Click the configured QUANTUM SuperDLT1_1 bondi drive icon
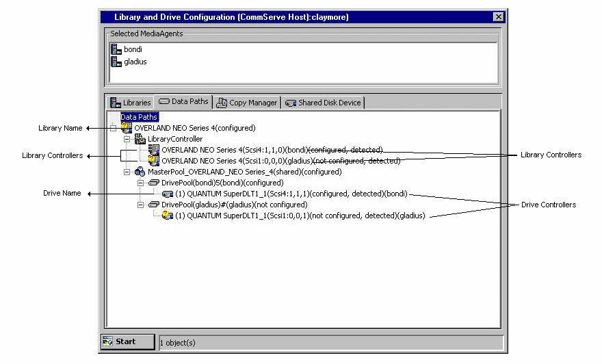 coord(168,194)
